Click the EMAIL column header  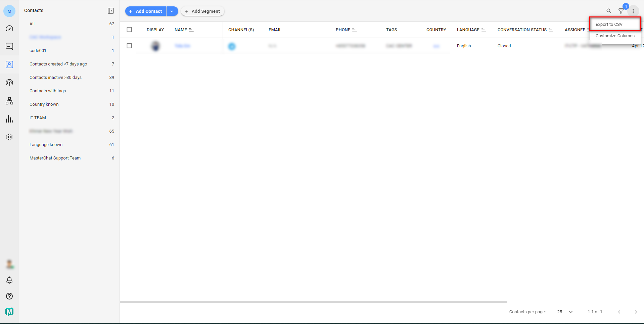(275, 30)
